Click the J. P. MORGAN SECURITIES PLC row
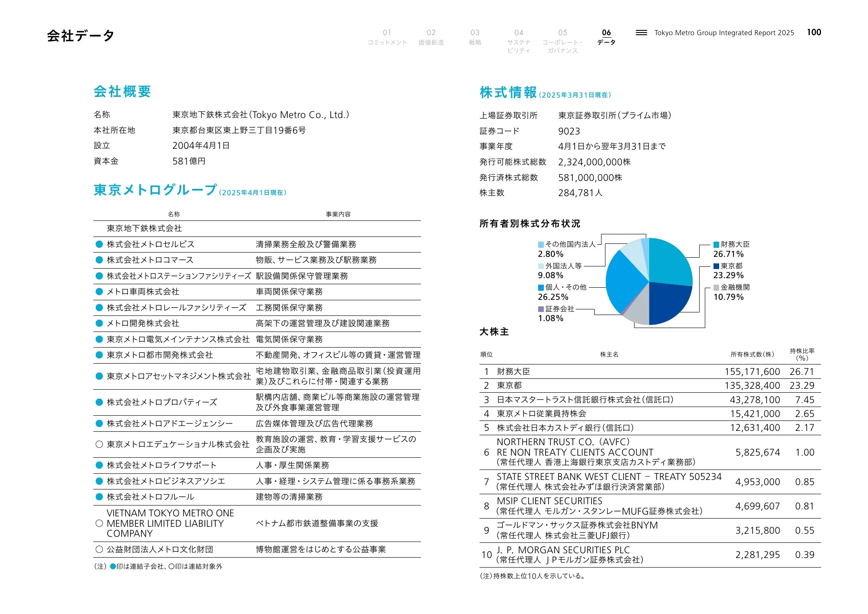 click(650, 555)
